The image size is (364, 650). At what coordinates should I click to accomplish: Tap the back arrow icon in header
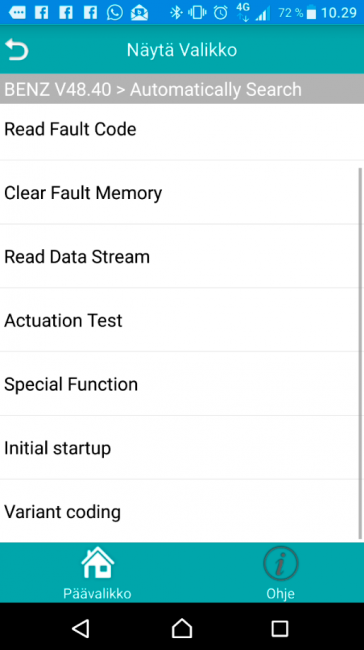(x=17, y=50)
